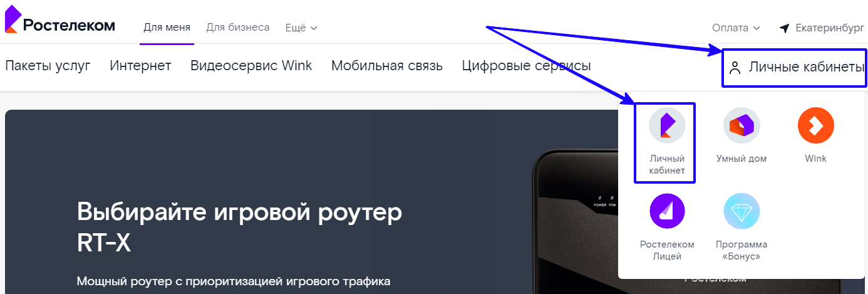The image size is (868, 294).
Task: Open Личный кабинет purple logo icon
Action: (x=667, y=125)
